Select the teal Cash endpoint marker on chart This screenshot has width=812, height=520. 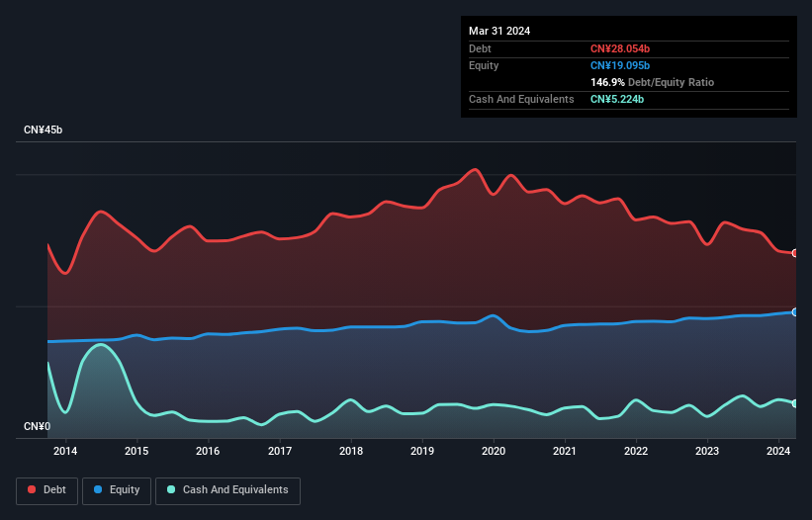[794, 403]
